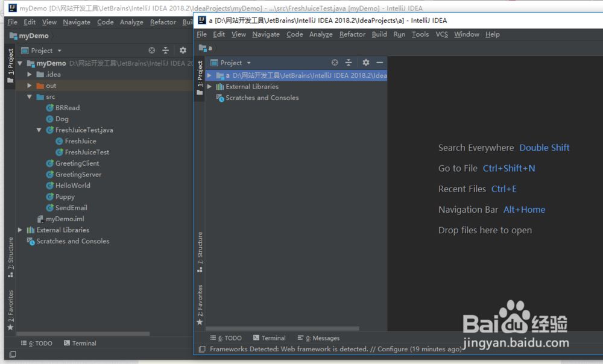603x364 pixels.
Task: Select the GreetingClient class in tree
Action: (77, 163)
